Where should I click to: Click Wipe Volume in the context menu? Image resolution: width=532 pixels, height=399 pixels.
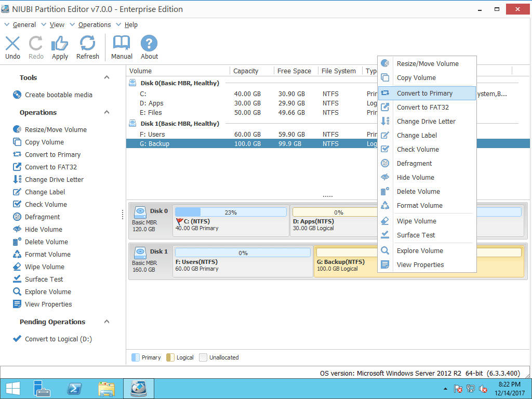point(427,221)
